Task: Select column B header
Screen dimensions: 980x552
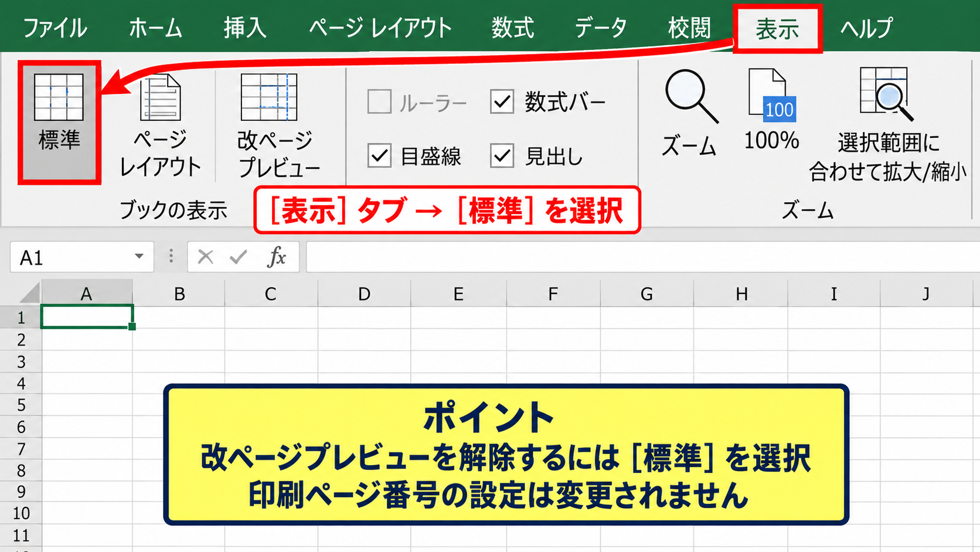Action: click(x=179, y=293)
